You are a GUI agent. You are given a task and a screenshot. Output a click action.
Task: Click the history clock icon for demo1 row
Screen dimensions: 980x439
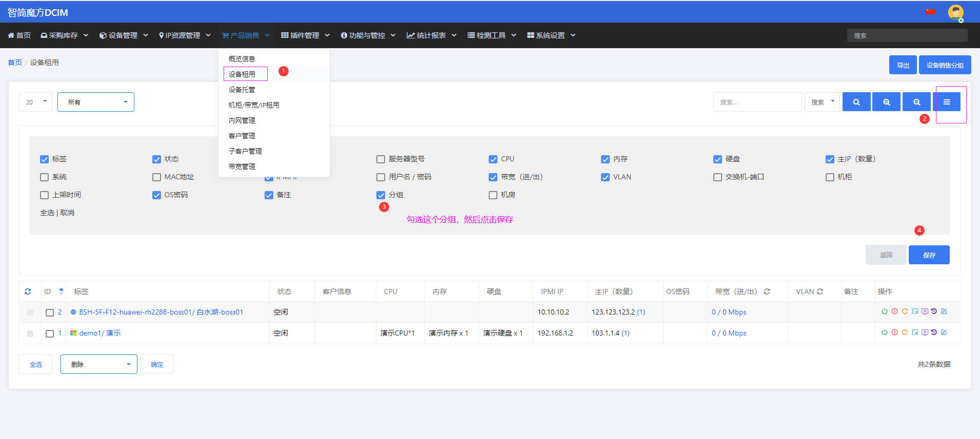934,332
